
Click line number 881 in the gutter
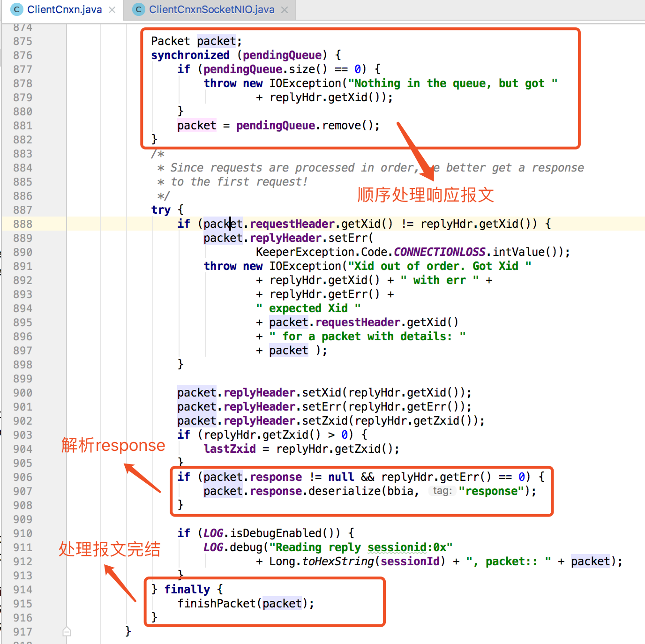point(22,126)
